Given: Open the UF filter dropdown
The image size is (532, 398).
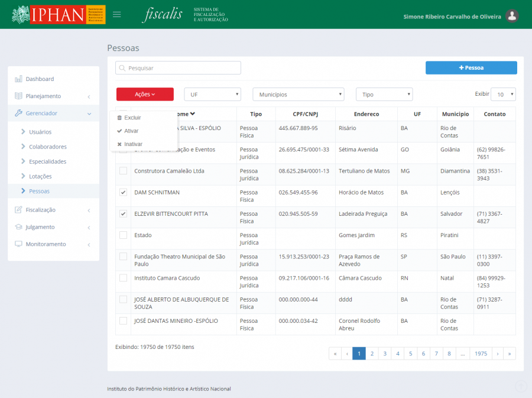Looking at the screenshot, I should tap(212, 95).
